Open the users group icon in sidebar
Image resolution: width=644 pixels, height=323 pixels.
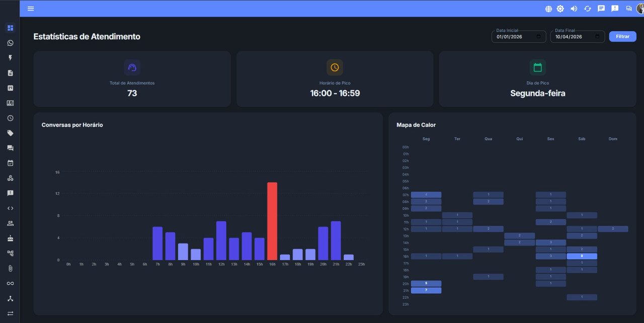tap(10, 223)
